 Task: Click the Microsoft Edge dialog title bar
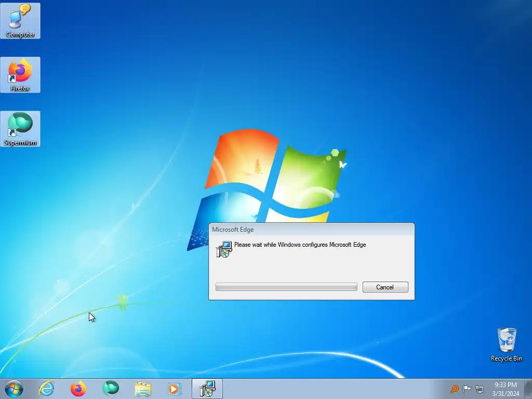pyautogui.click(x=312, y=229)
